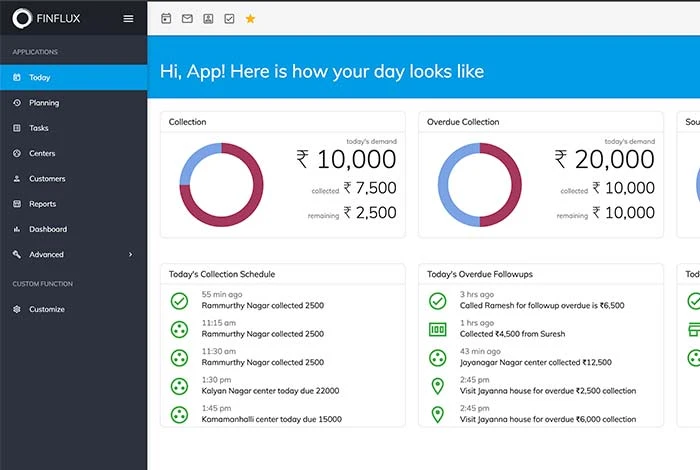700x470 pixels.
Task: Open Visit Jayanna house ₹2,500 collection entry
Action: coord(548,391)
